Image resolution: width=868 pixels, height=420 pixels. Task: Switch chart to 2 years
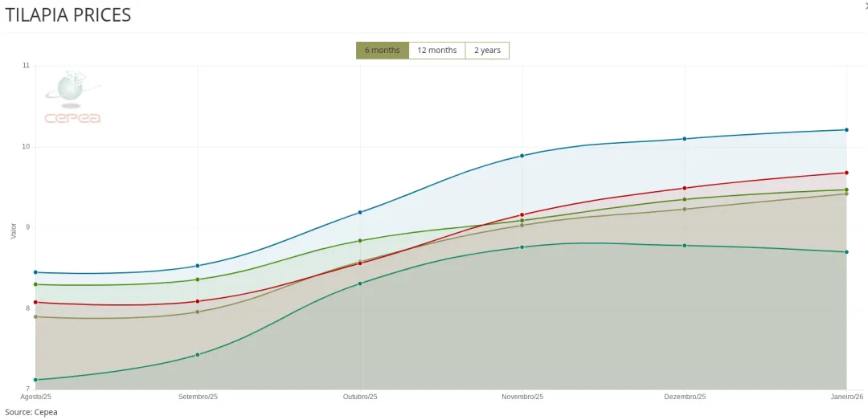click(487, 51)
